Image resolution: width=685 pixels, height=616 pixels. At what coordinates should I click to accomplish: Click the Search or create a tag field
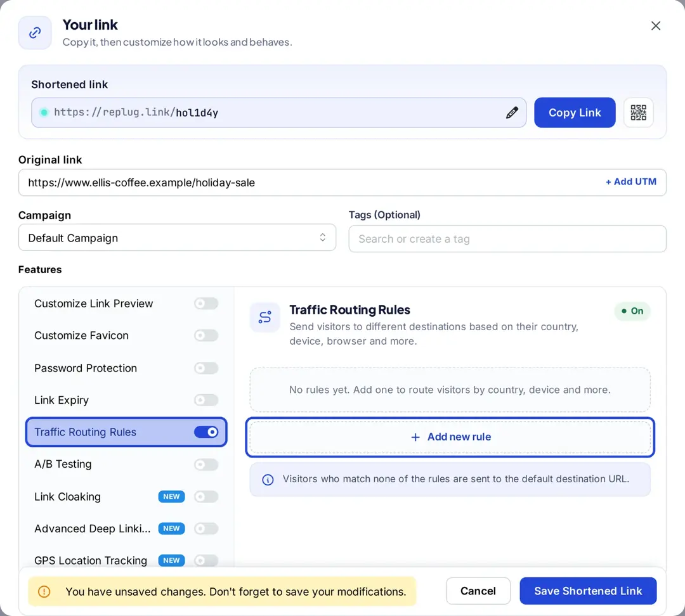(x=507, y=239)
